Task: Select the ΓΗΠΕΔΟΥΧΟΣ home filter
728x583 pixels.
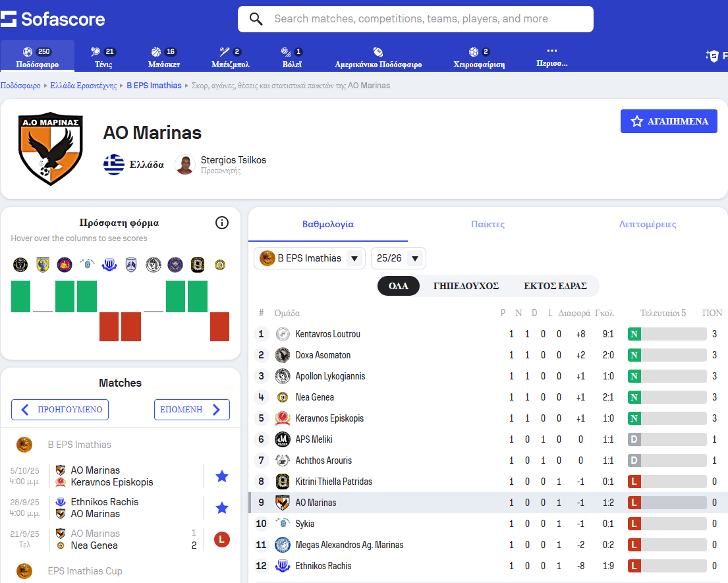Action: [x=466, y=286]
